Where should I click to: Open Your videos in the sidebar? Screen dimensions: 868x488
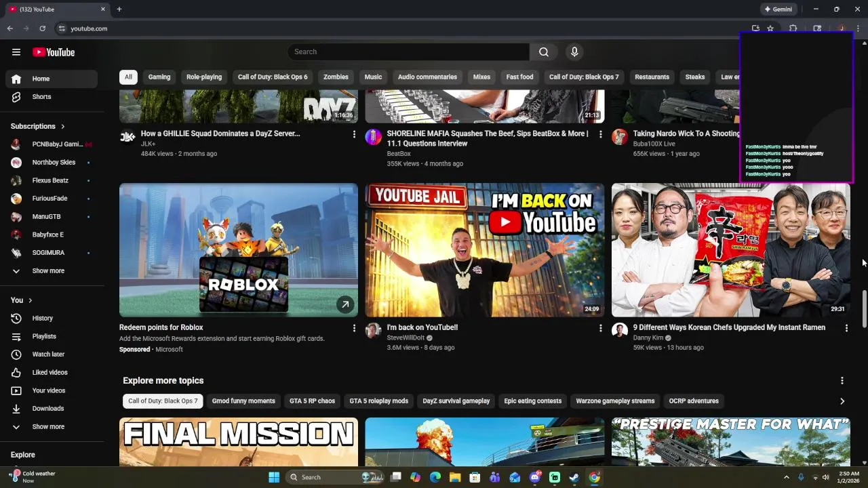(52, 390)
